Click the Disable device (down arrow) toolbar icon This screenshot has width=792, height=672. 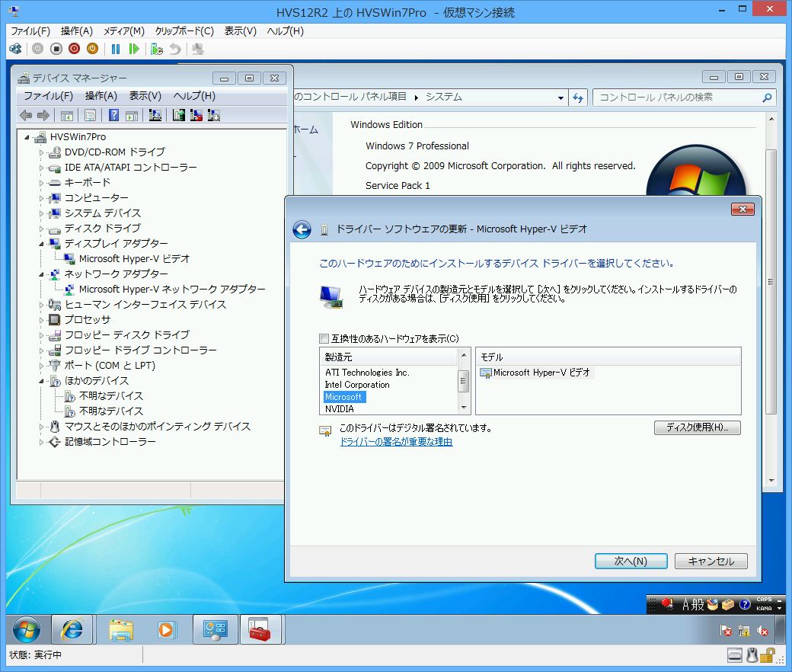[x=214, y=116]
